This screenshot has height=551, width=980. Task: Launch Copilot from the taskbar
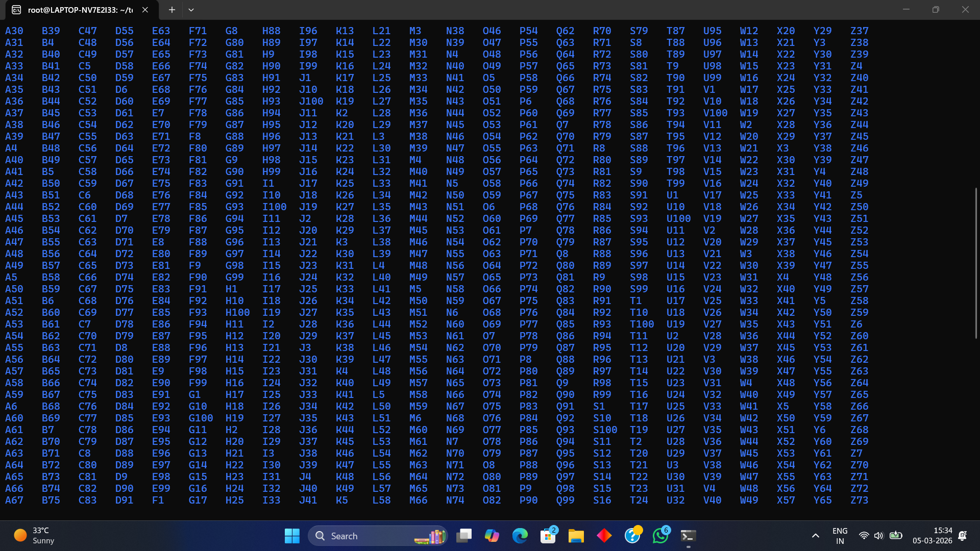[x=492, y=536]
